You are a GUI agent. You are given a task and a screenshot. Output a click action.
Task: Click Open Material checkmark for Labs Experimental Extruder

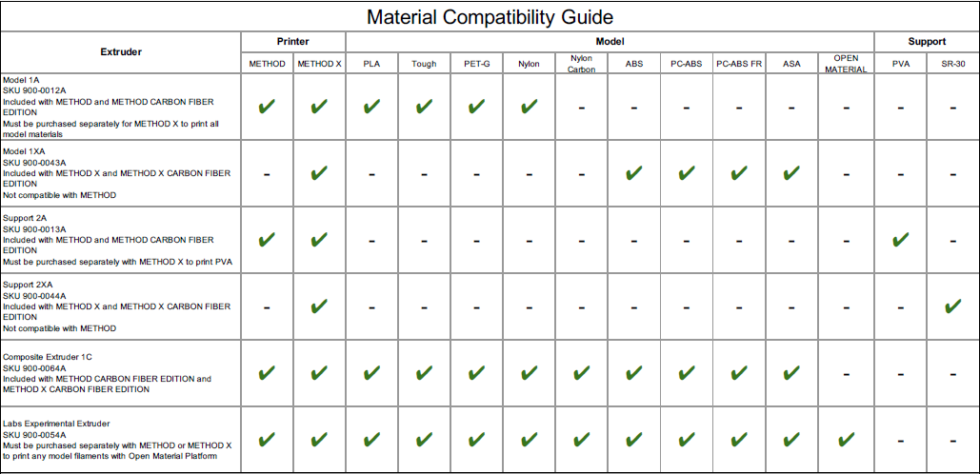(846, 440)
